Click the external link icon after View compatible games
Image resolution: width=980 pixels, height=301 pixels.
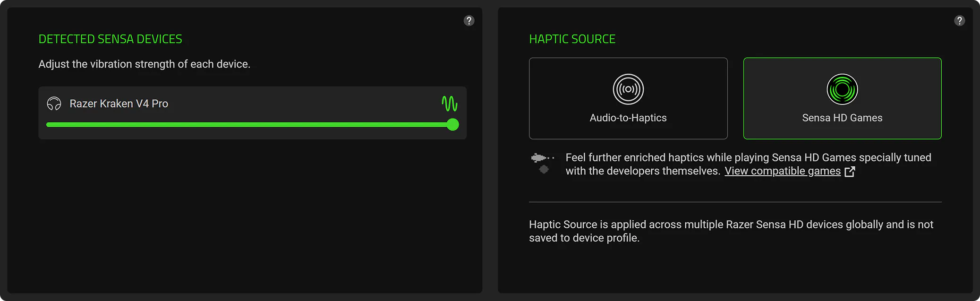850,172
